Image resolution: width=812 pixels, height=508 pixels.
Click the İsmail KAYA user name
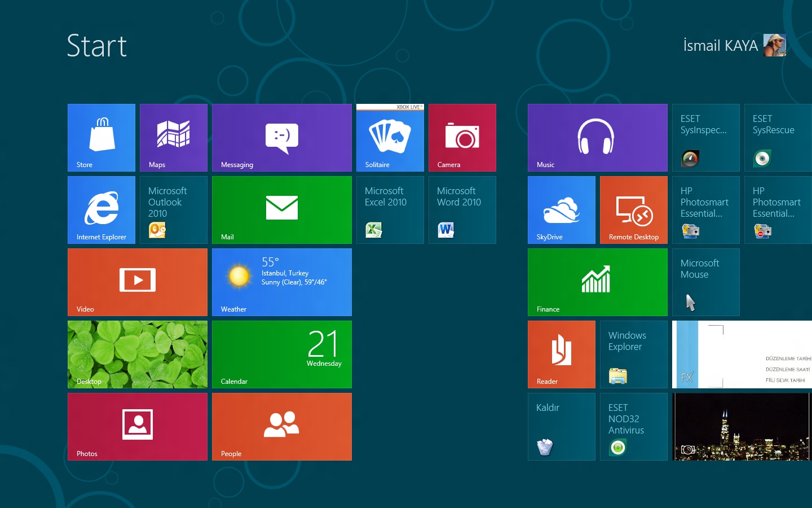pos(720,46)
